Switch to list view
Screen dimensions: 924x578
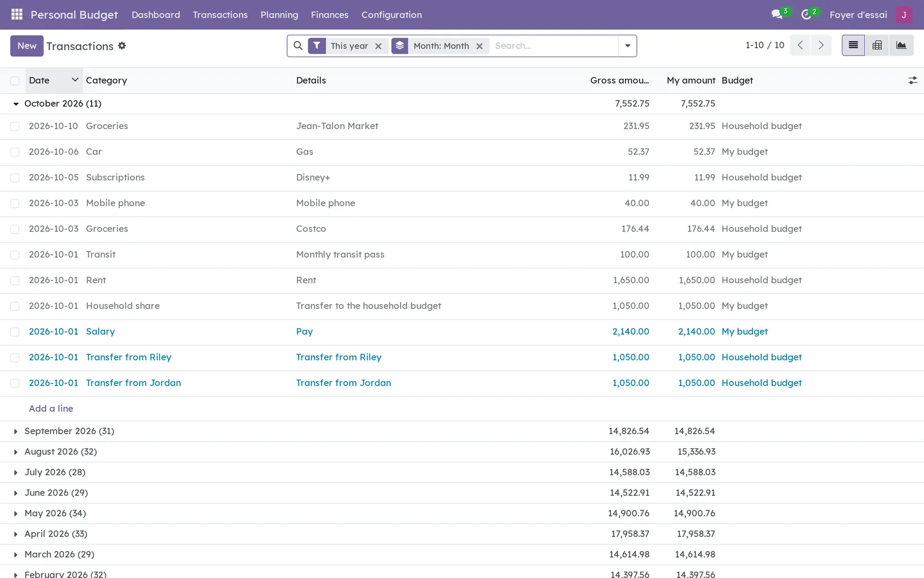pyautogui.click(x=853, y=45)
